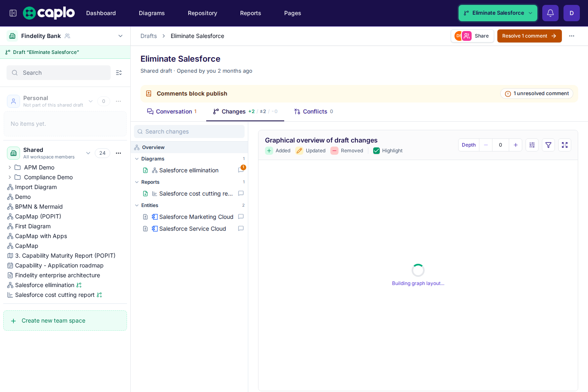Open Eliminate Salesforce draft dropdown
The width and height of the screenshot is (588, 392).
click(x=498, y=13)
